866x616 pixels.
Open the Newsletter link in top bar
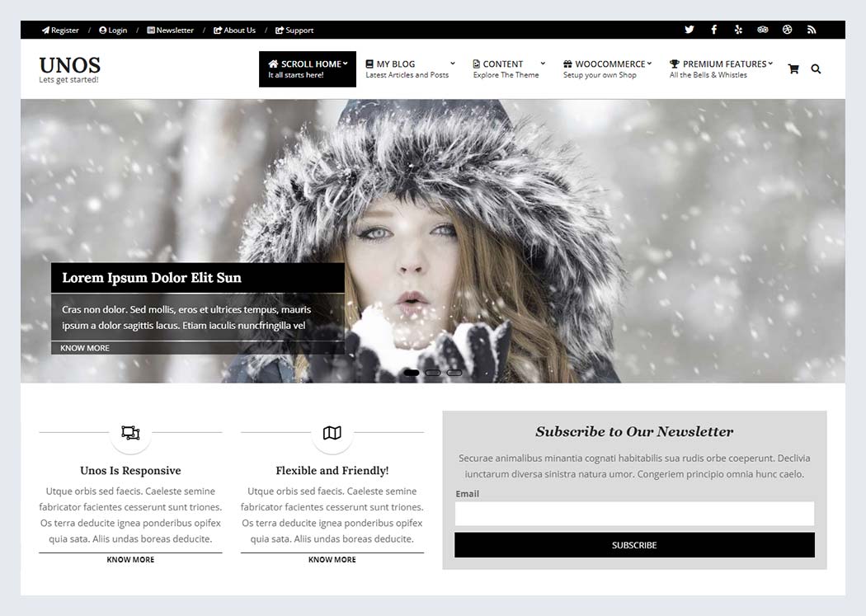tap(170, 31)
